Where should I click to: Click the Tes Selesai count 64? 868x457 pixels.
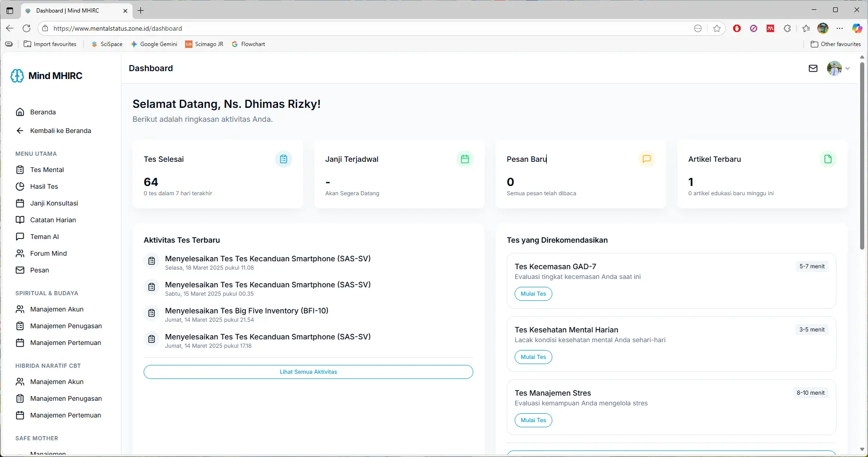coord(151,182)
